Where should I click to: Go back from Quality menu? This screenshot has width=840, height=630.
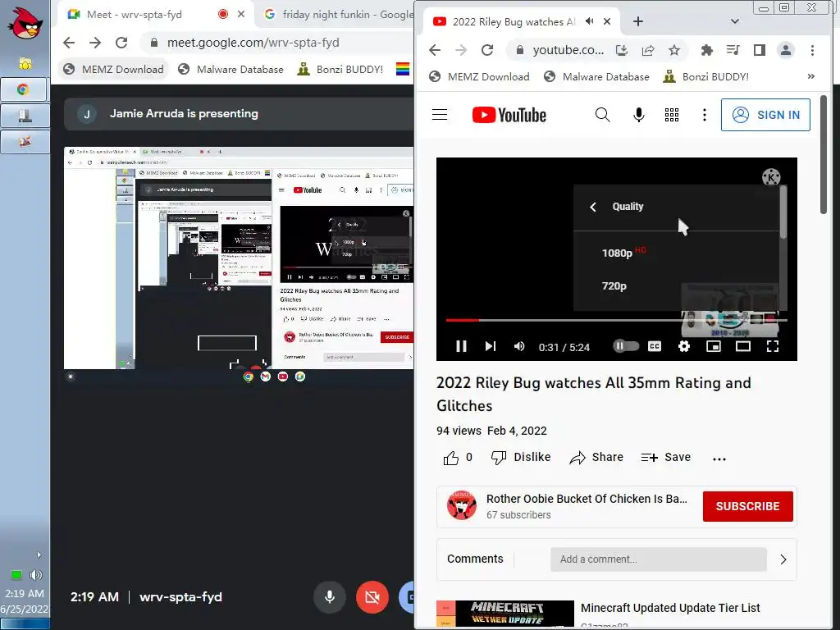point(593,207)
